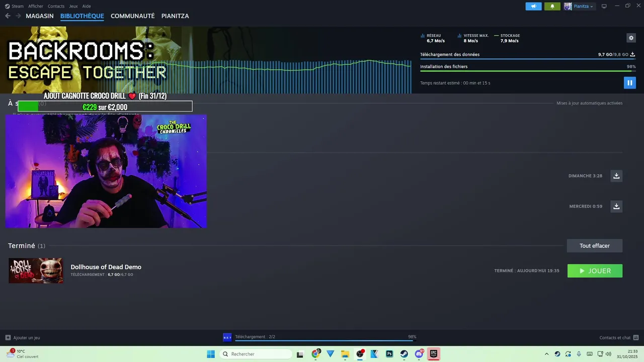Open Photoshop from the taskbar
Viewport: 644px width, 362px height.
click(x=389, y=354)
